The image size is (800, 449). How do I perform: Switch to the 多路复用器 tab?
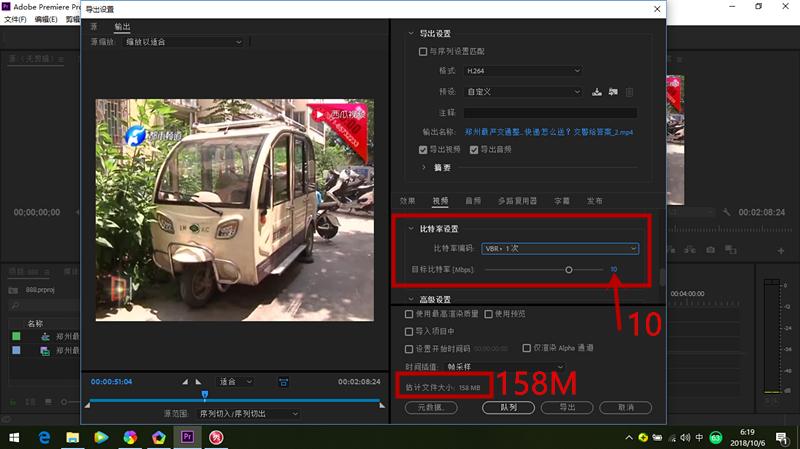[x=517, y=201]
